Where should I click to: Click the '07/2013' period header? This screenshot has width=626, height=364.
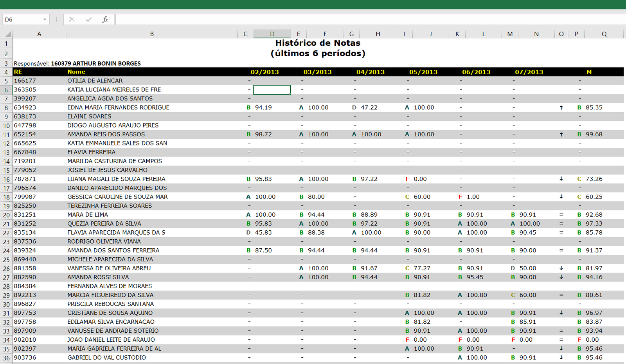[x=529, y=72]
